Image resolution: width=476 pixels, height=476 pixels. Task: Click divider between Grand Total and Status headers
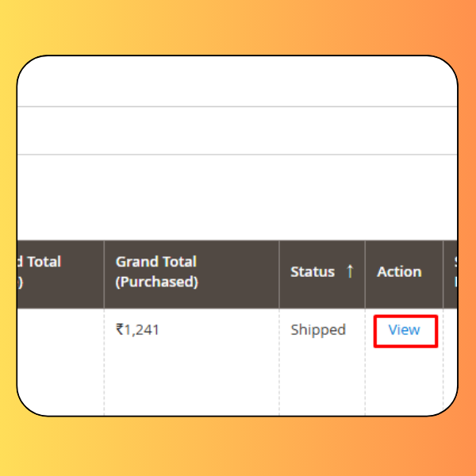coord(279,274)
